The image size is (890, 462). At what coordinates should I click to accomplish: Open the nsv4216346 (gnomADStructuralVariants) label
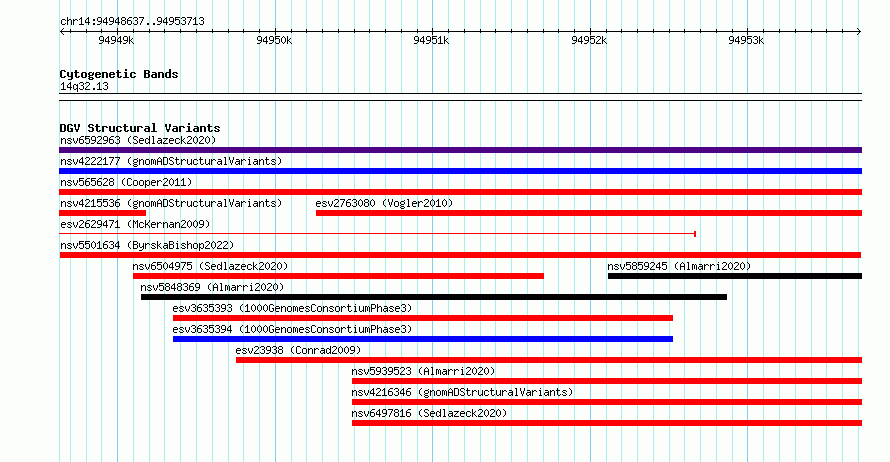coord(462,392)
